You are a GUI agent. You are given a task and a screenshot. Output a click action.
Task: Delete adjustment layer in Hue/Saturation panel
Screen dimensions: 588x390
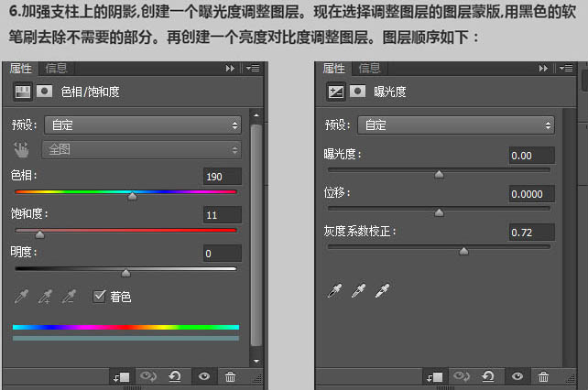[x=230, y=376]
